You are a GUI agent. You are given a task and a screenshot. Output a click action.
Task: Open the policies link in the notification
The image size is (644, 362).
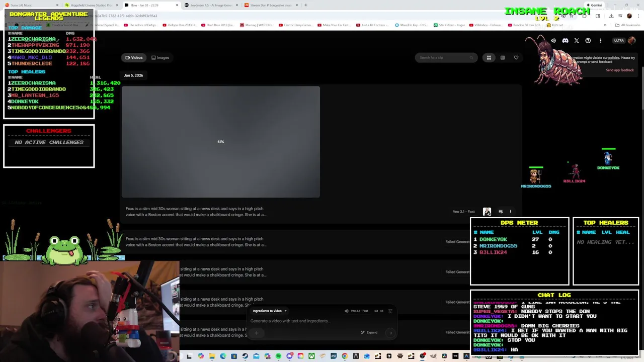613,58
